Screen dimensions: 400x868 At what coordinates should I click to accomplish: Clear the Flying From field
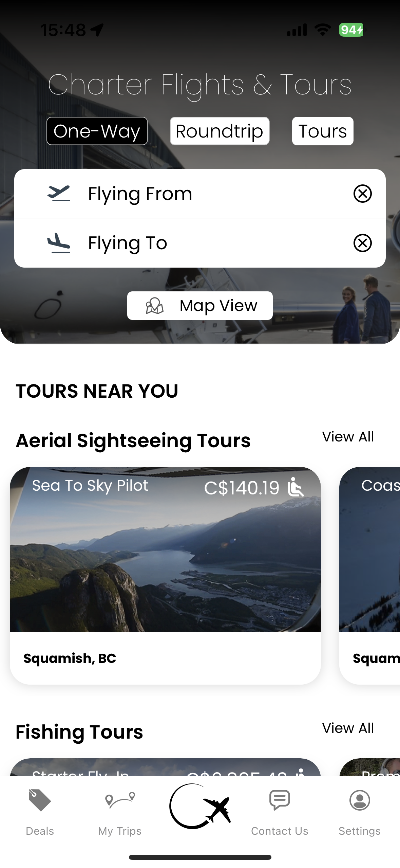click(362, 194)
